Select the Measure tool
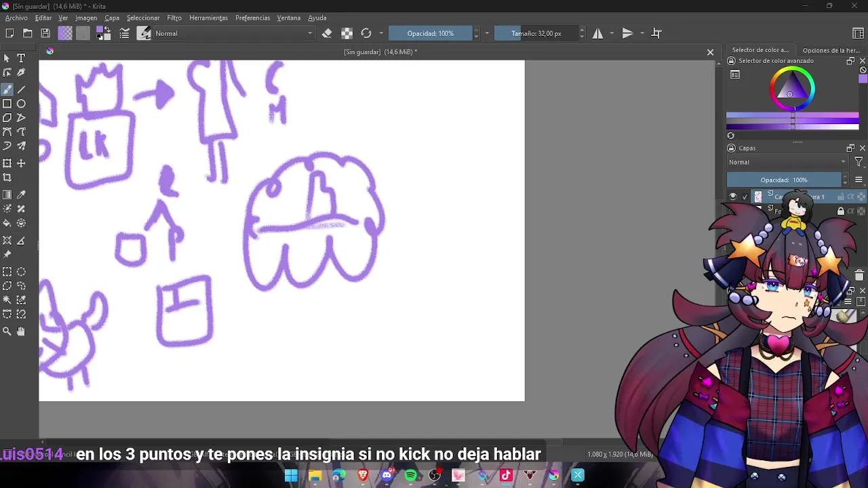 21,241
